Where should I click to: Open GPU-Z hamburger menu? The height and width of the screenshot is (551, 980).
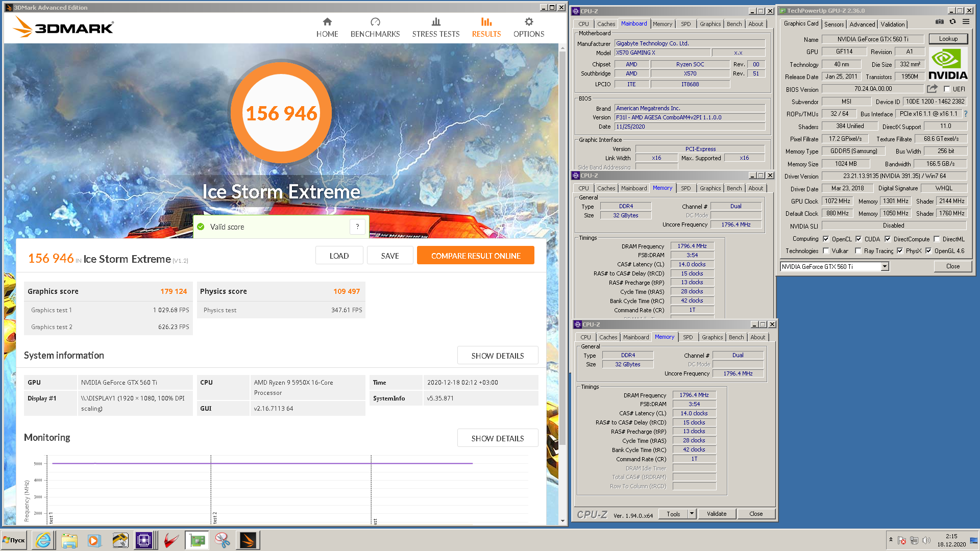click(966, 22)
